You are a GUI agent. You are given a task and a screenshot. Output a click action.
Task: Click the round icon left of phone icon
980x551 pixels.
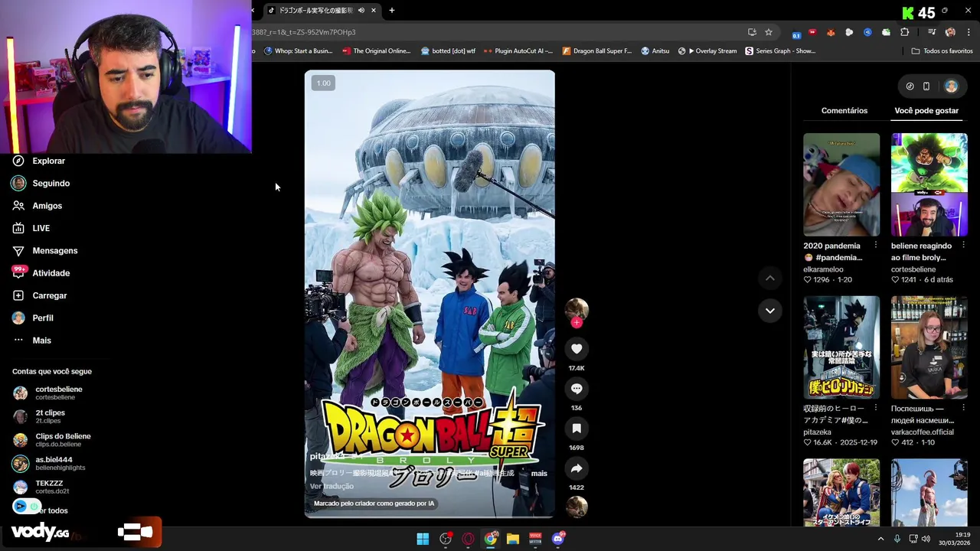pyautogui.click(x=910, y=86)
